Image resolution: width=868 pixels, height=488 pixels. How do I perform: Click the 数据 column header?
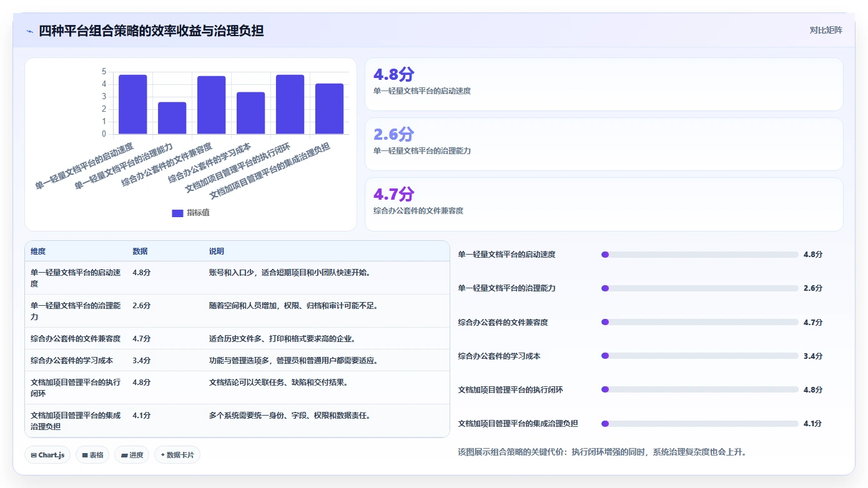(x=140, y=251)
